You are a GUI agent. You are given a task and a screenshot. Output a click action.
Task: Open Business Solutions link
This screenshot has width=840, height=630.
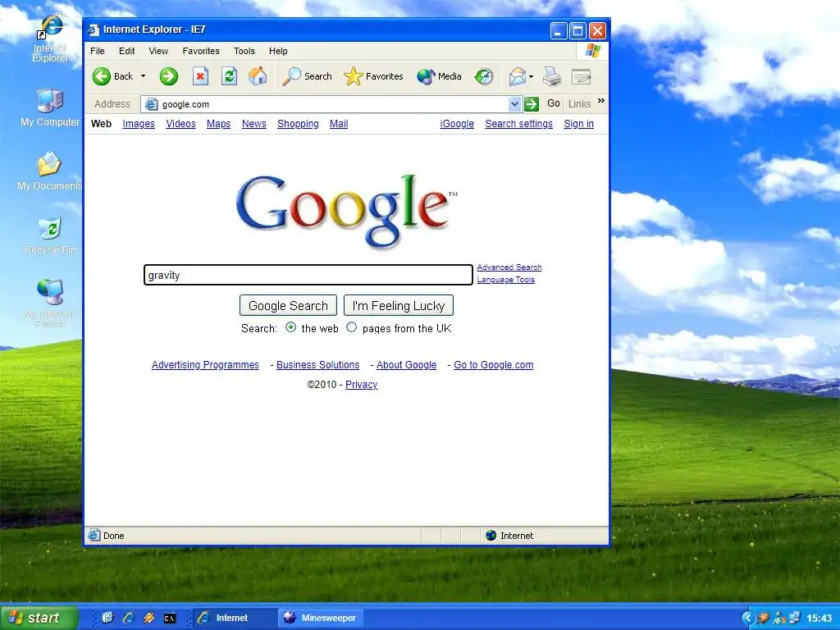[317, 365]
